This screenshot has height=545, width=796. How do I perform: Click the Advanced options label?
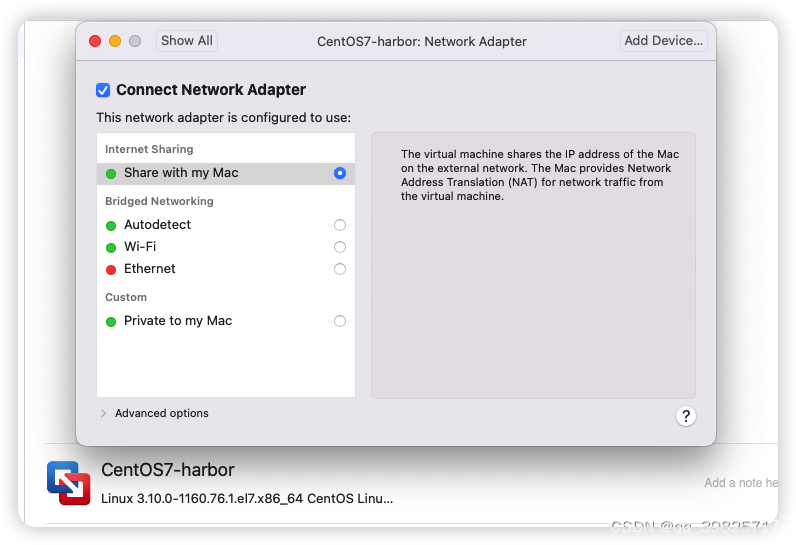pos(162,414)
